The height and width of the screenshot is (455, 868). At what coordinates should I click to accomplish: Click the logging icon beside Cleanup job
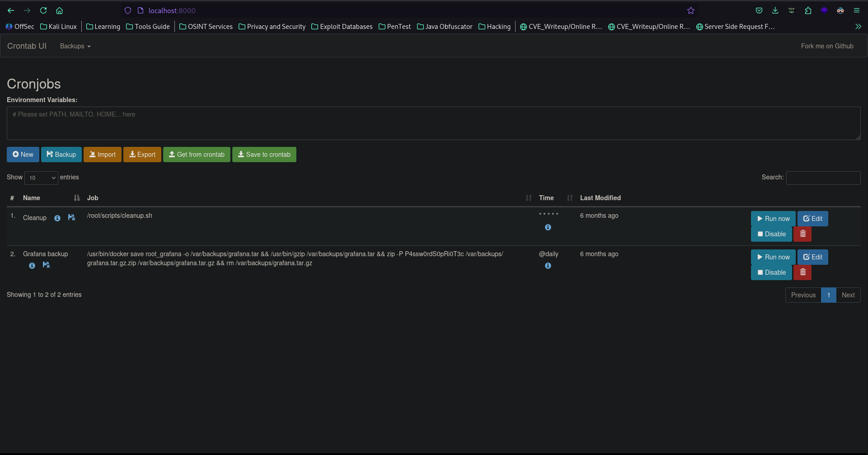coord(71,218)
